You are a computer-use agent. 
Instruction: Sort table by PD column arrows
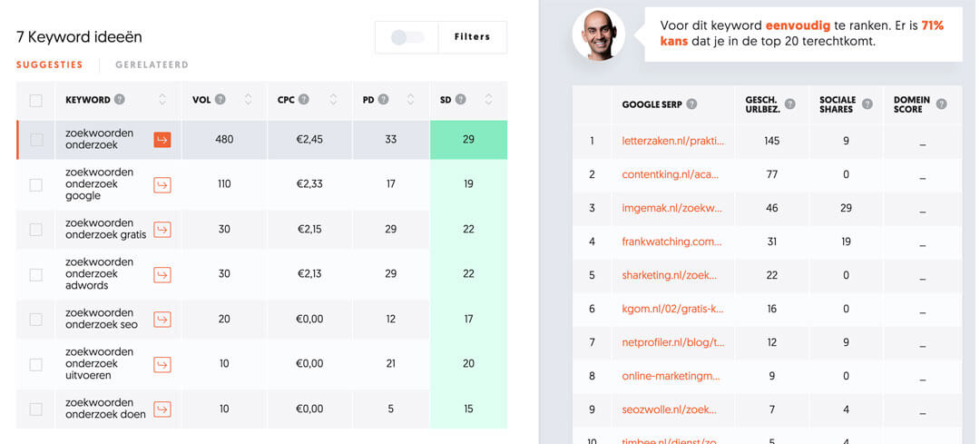click(411, 100)
